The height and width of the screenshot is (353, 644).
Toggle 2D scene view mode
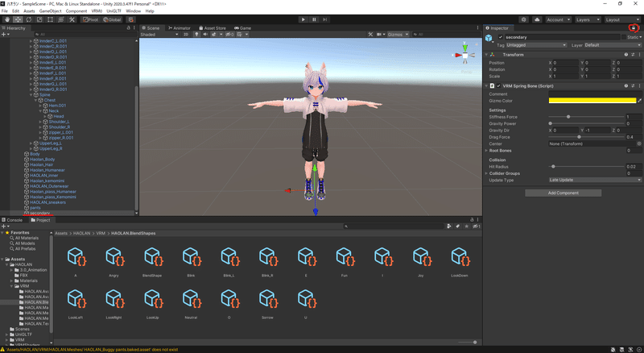point(186,34)
